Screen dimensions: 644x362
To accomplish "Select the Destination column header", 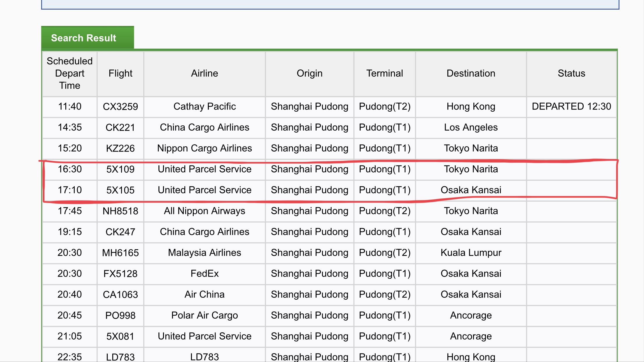I will [471, 73].
